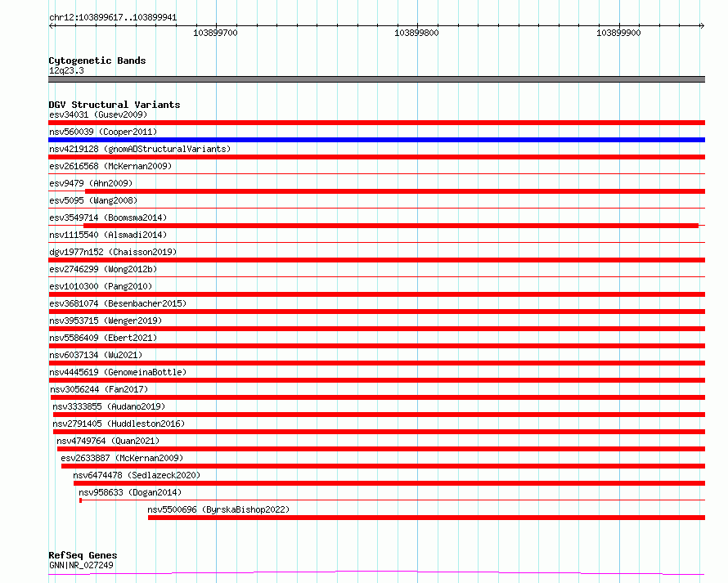The image size is (728, 583).
Task: Open variant esv2633887 (McKernan2009)
Action: [122, 458]
